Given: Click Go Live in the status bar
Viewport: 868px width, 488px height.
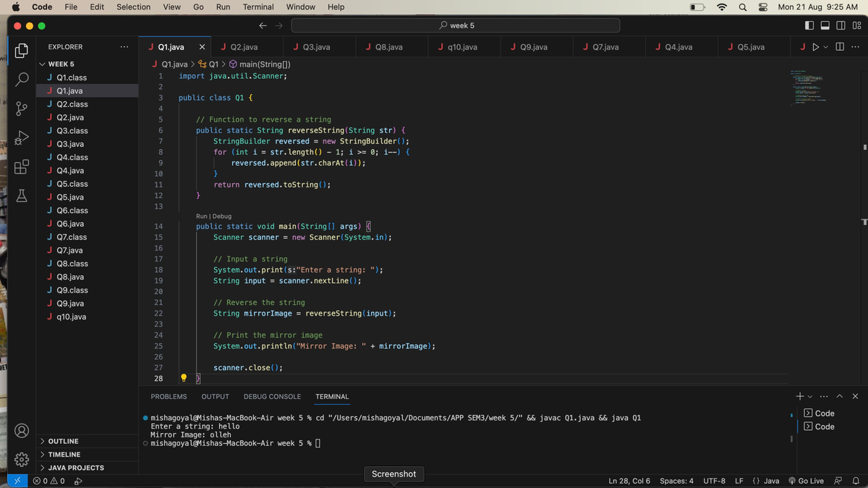Looking at the screenshot, I should 807,480.
